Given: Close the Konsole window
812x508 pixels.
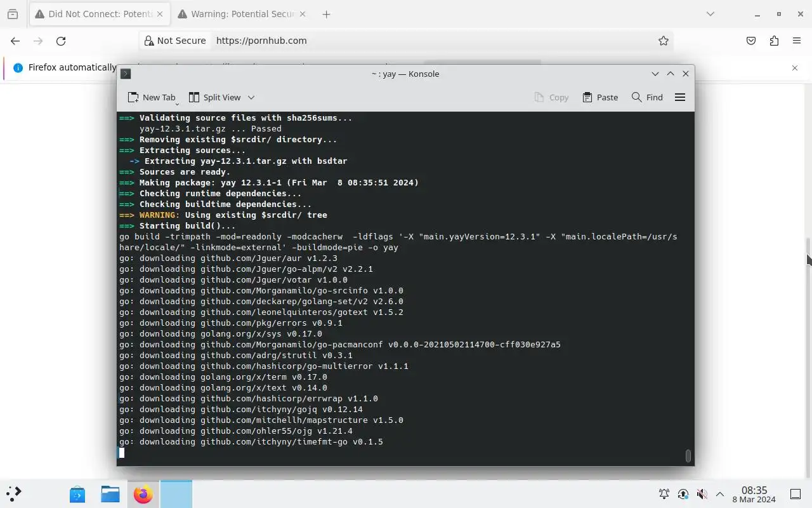Looking at the screenshot, I should pyautogui.click(x=686, y=74).
